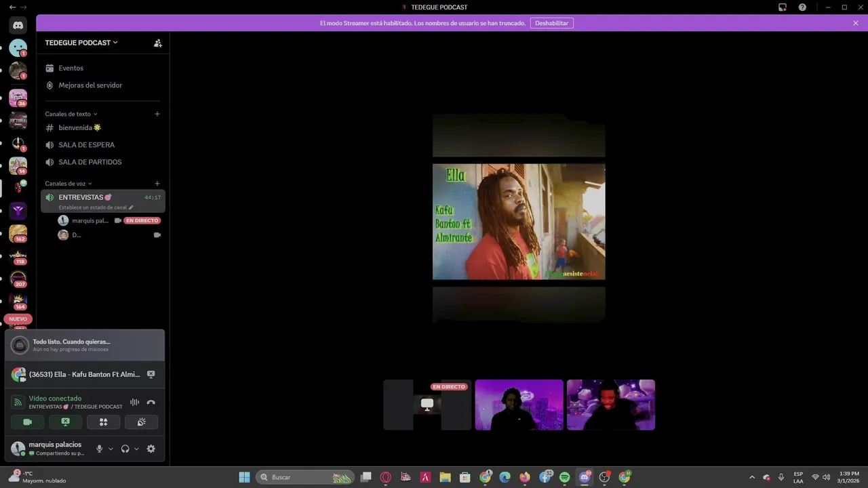Viewport: 868px width, 488px height.
Task: Open Opera browser from the taskbar
Action: (x=386, y=477)
